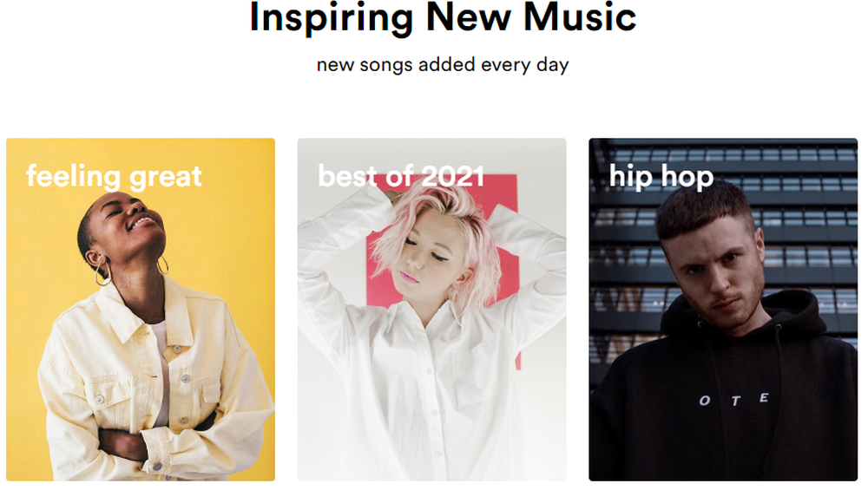Image resolution: width=868 pixels, height=490 pixels.
Task: Click the 'best of 2021' title text
Action: [401, 176]
